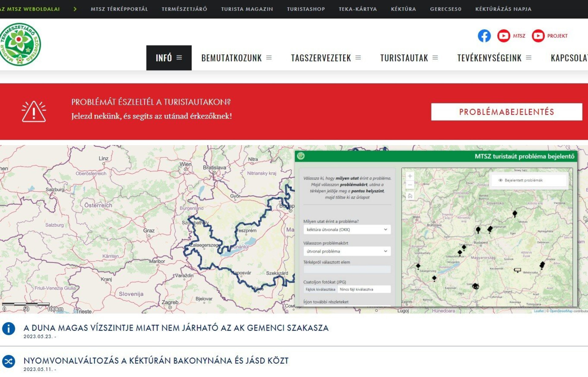Reset problem reporter map to home view
This screenshot has height=377, width=588.
pos(410,196)
